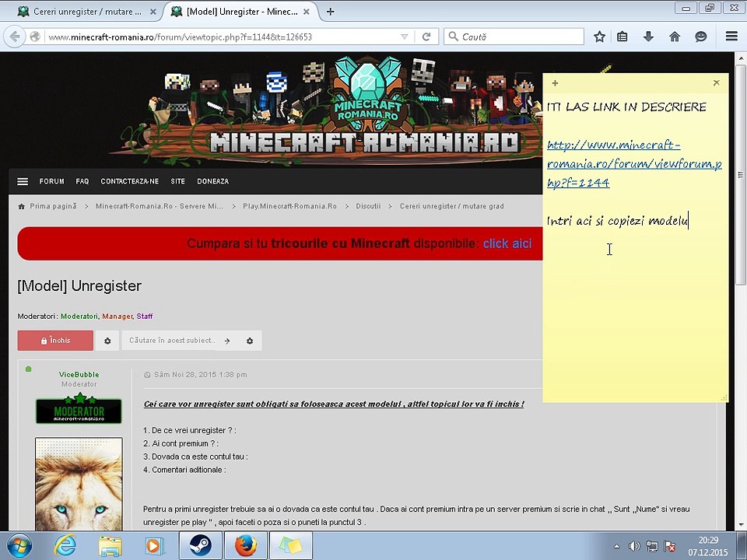Add a new sticky note with plus
Viewport: 747px width, 560px height.
555,83
